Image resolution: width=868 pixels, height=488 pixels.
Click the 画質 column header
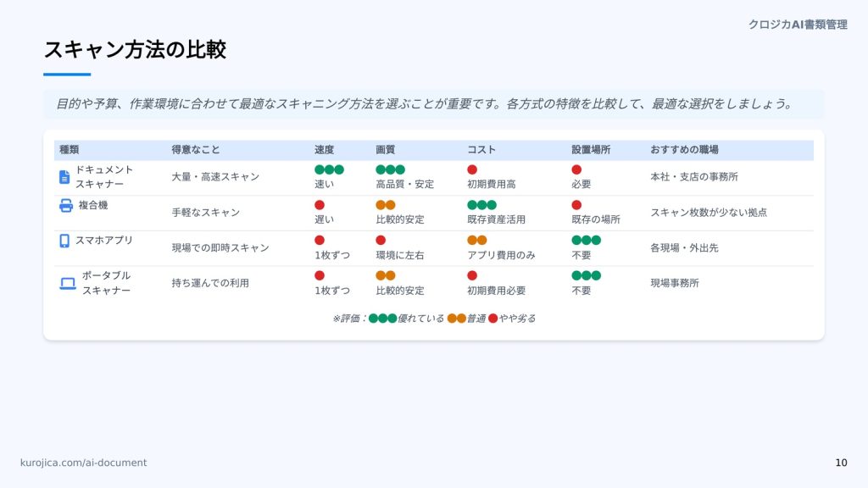(386, 149)
